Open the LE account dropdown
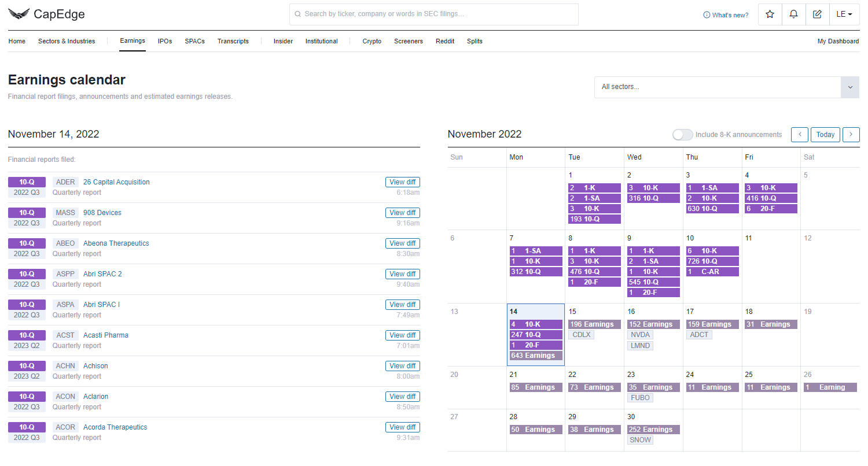 tap(844, 14)
